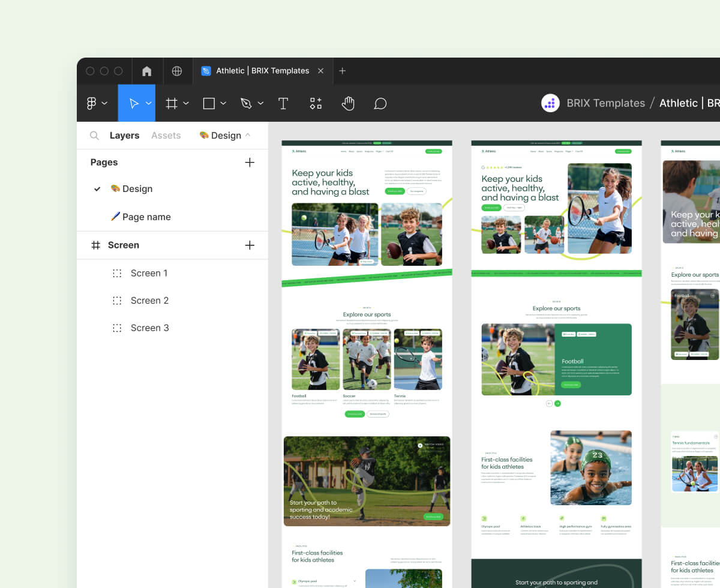The width and height of the screenshot is (720, 588).
Task: Expand the Shape tool dropdown
Action: [223, 103]
